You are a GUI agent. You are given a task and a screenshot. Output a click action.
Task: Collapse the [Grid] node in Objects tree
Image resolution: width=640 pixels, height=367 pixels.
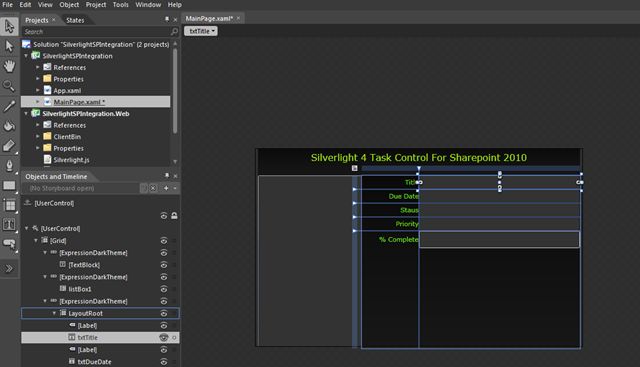[x=36, y=240]
